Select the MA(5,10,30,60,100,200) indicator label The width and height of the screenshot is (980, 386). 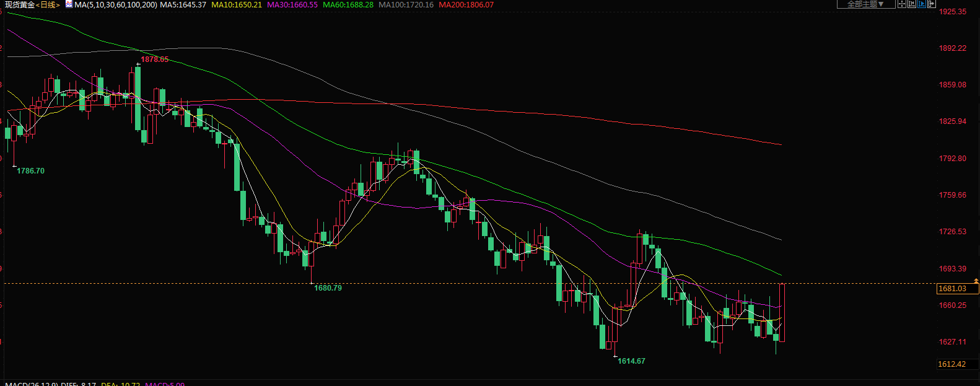pyautogui.click(x=116, y=5)
